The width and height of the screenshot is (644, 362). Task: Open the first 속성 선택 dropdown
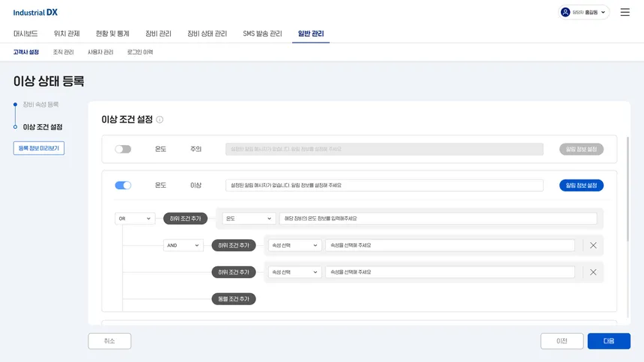pyautogui.click(x=294, y=245)
